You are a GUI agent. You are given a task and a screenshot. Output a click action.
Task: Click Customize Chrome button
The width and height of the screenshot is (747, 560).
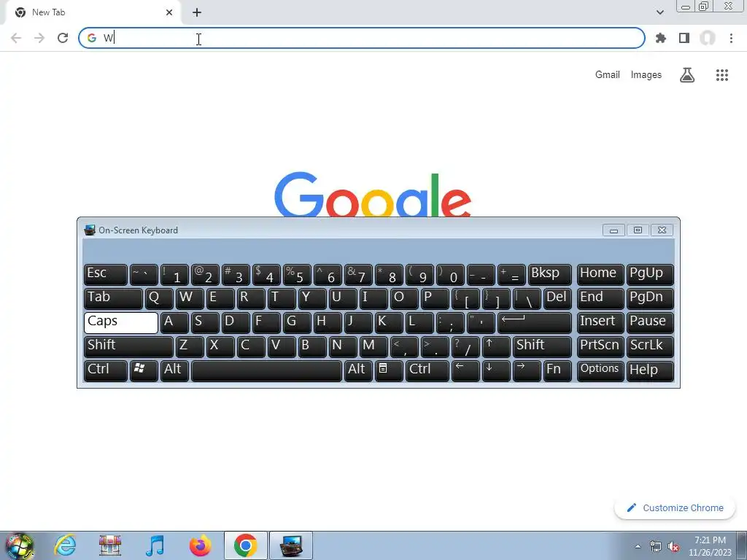pyautogui.click(x=675, y=508)
